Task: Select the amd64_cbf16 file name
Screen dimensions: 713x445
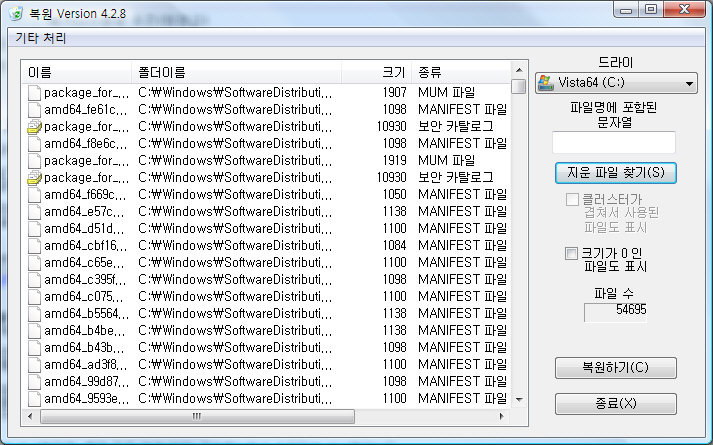Action: click(85, 246)
